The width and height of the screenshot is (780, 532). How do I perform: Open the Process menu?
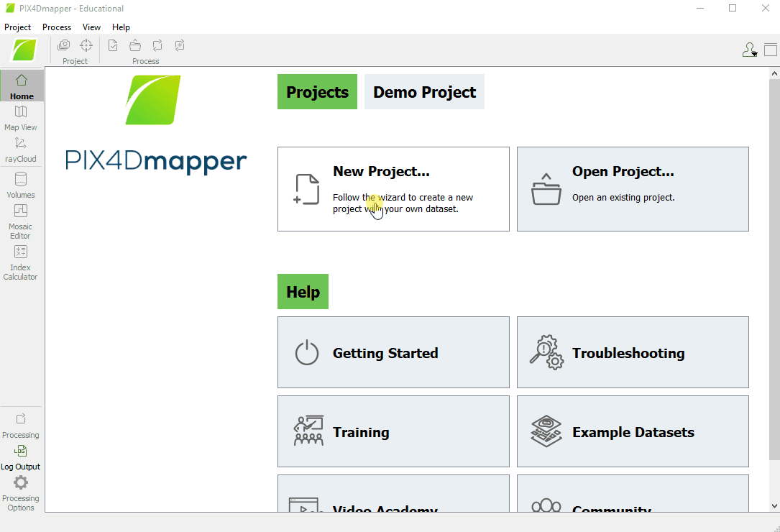pyautogui.click(x=57, y=27)
